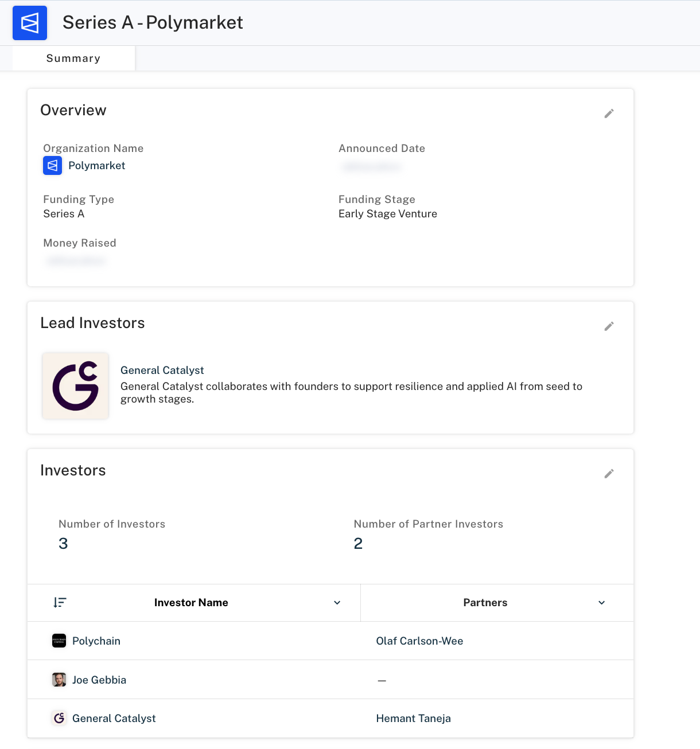Click the small Polymarket icon under Organization Name
This screenshot has width=700, height=749.
point(53,166)
